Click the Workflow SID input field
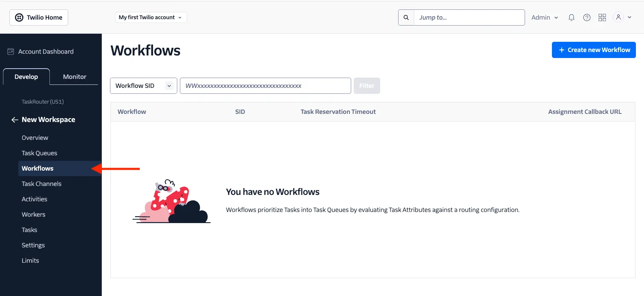The height and width of the screenshot is (296, 644). 266,86
